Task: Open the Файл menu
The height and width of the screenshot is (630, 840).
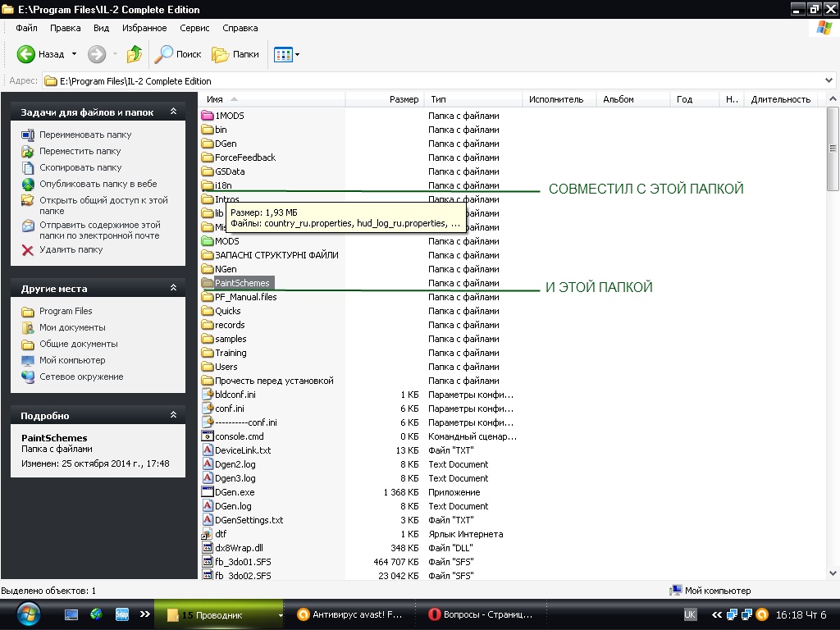Action: click(26, 28)
